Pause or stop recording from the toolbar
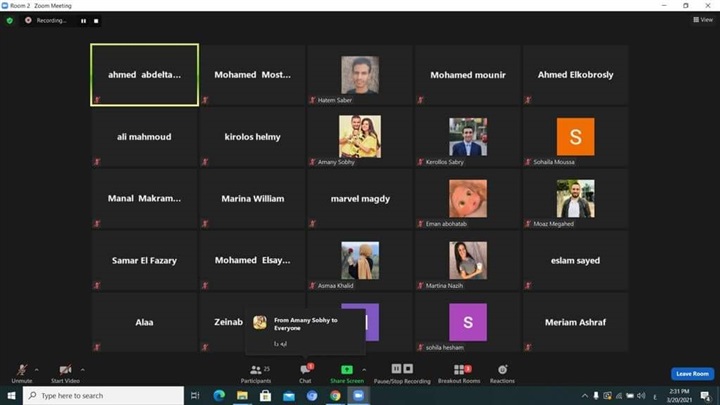The height and width of the screenshot is (405, 720). pos(402,371)
